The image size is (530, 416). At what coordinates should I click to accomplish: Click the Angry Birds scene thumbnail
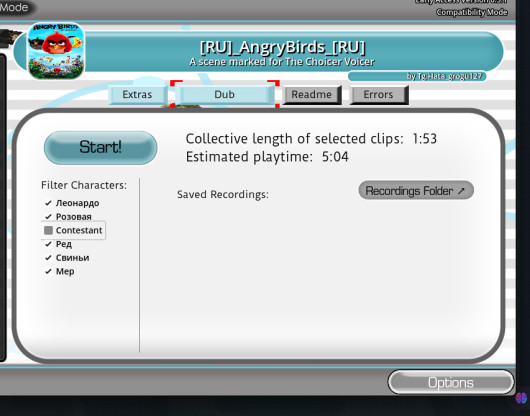[56, 51]
